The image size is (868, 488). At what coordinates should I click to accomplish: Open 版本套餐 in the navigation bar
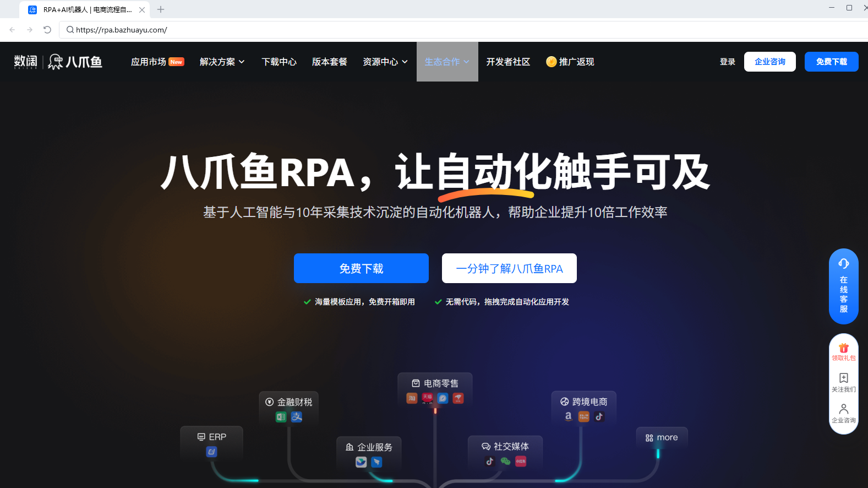(330, 62)
